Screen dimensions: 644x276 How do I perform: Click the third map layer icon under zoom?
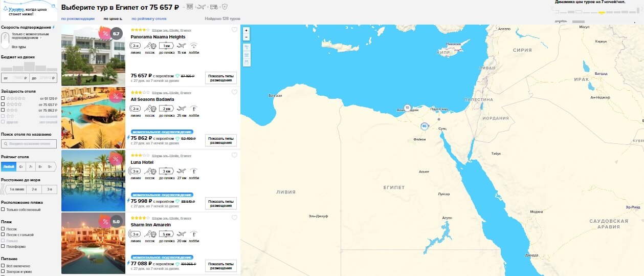[247, 62]
